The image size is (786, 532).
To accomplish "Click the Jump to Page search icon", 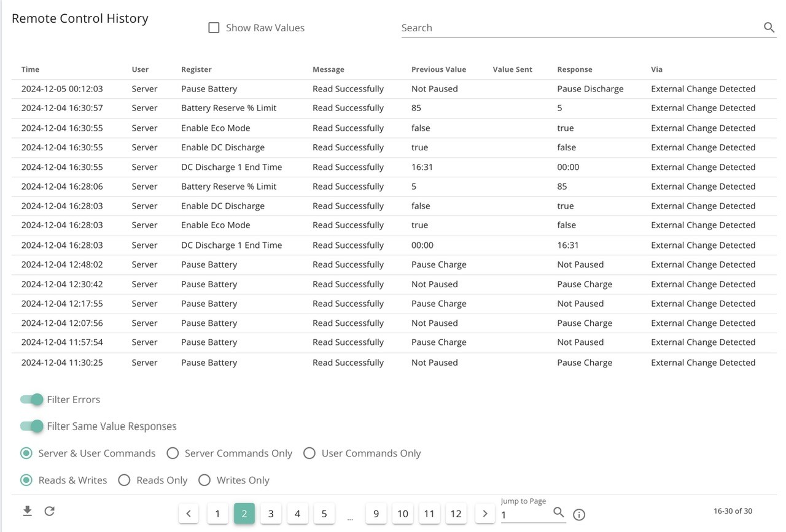I will pyautogui.click(x=558, y=512).
